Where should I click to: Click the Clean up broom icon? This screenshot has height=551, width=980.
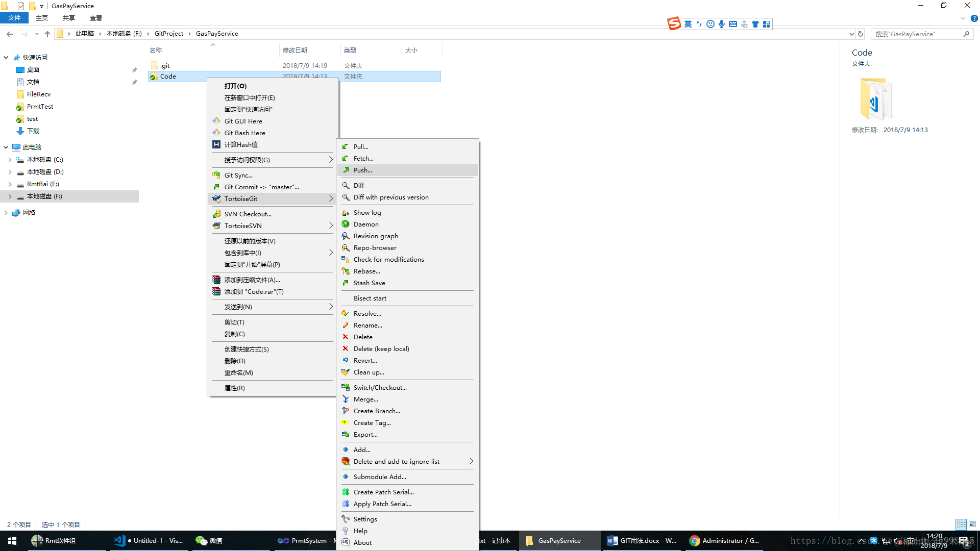coord(346,372)
